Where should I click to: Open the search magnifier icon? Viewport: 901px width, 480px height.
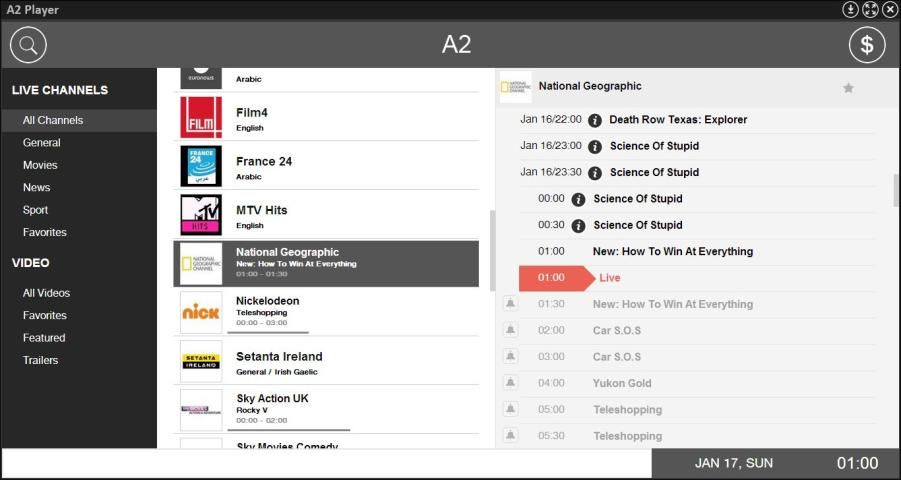pos(29,44)
